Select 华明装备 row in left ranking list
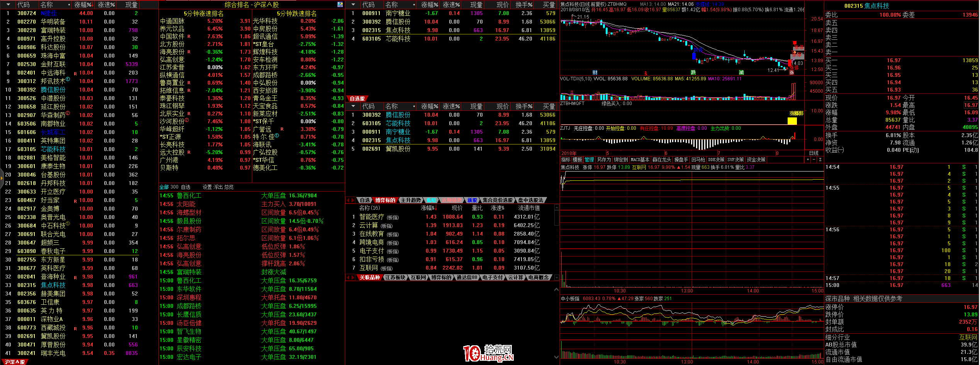Image resolution: width=980 pixels, height=365 pixels. coord(71,22)
